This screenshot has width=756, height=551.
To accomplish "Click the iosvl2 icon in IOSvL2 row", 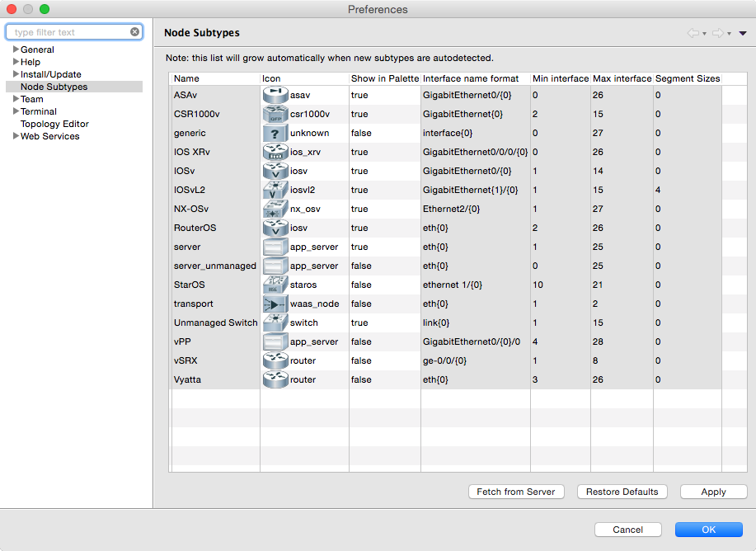I will pyautogui.click(x=275, y=190).
